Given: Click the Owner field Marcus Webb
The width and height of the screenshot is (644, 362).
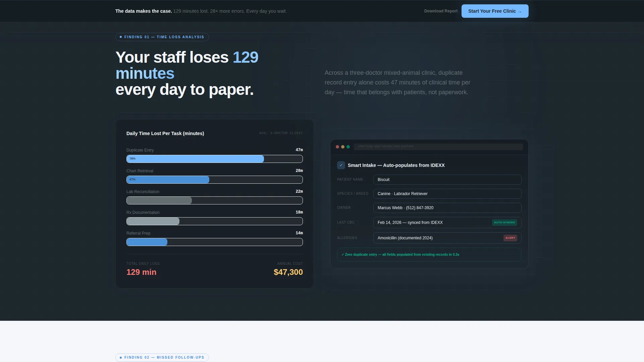Looking at the screenshot, I should point(447,208).
